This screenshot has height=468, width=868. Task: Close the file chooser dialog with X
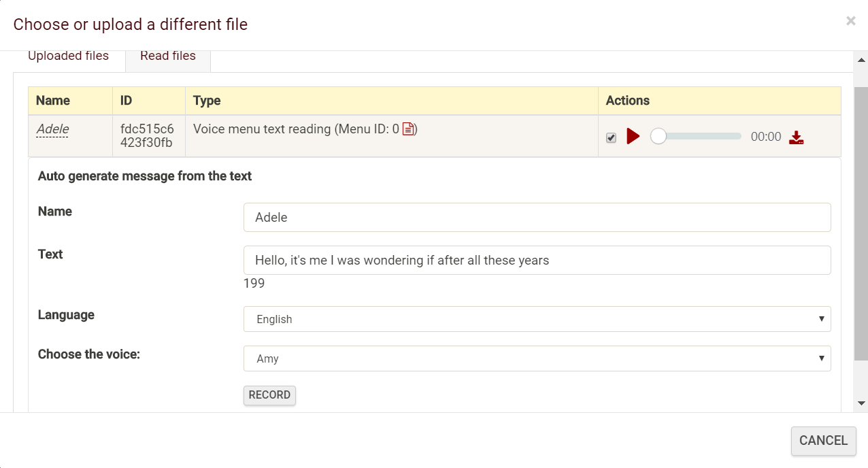point(850,21)
